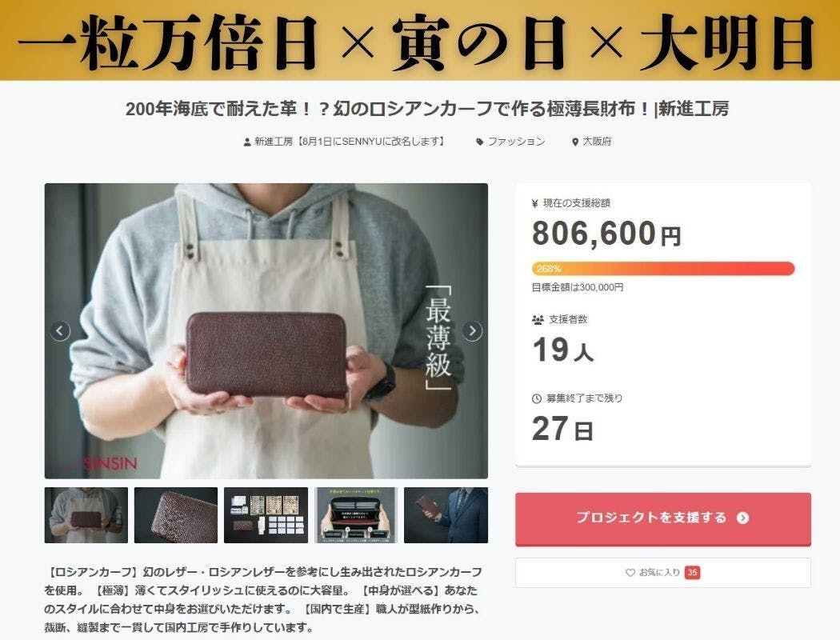Click the heart icon beside お気に入り
Viewport: 840px width, 640px height.
pos(630,573)
